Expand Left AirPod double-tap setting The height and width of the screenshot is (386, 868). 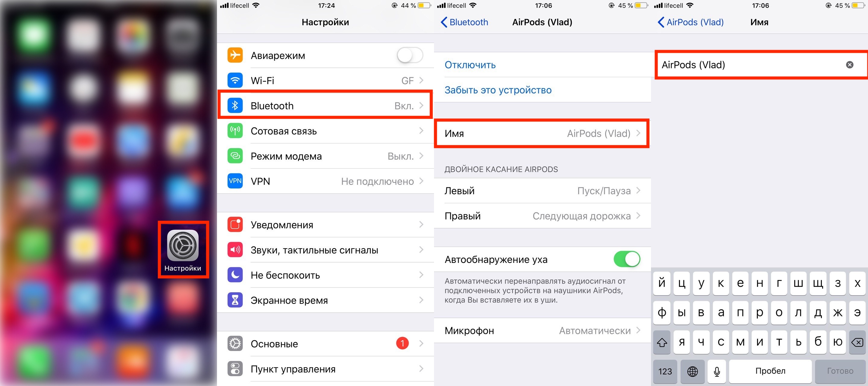(545, 191)
